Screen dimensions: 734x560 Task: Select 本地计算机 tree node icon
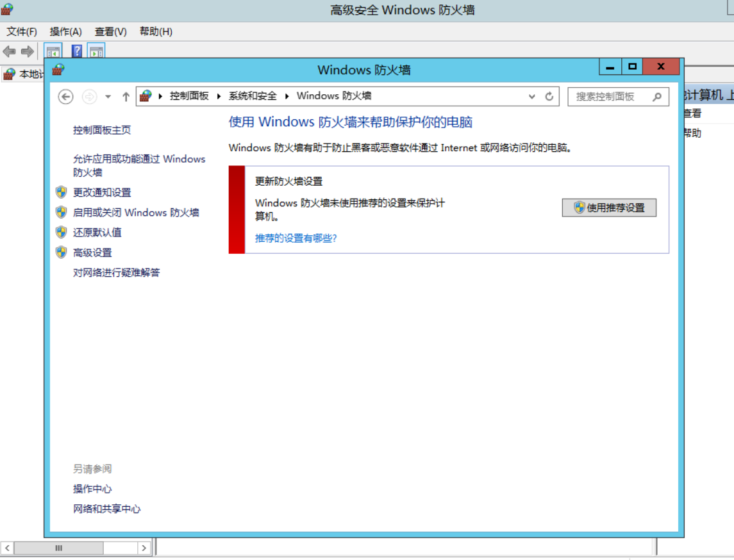point(10,74)
